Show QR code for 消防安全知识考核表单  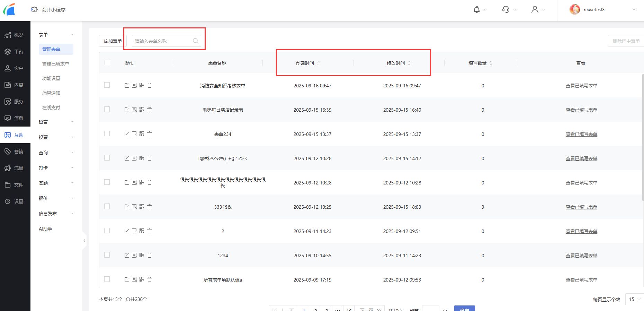pyautogui.click(x=142, y=85)
